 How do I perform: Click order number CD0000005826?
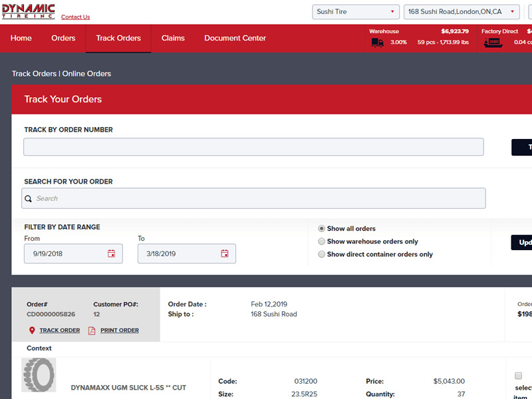tap(51, 314)
